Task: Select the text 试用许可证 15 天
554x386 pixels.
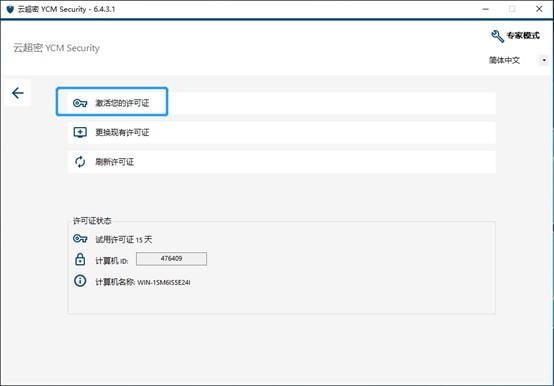Action: (x=124, y=239)
